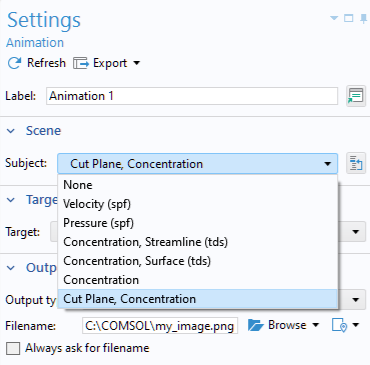Click the Export icon in toolbar

[x=81, y=63]
